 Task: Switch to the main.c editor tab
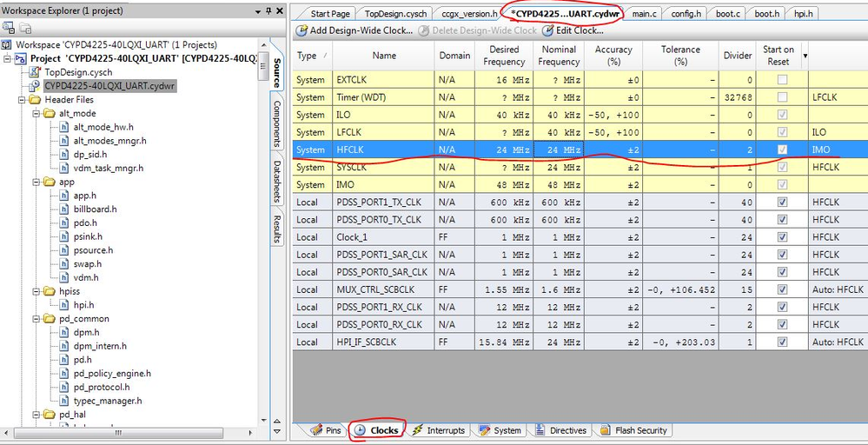point(644,14)
